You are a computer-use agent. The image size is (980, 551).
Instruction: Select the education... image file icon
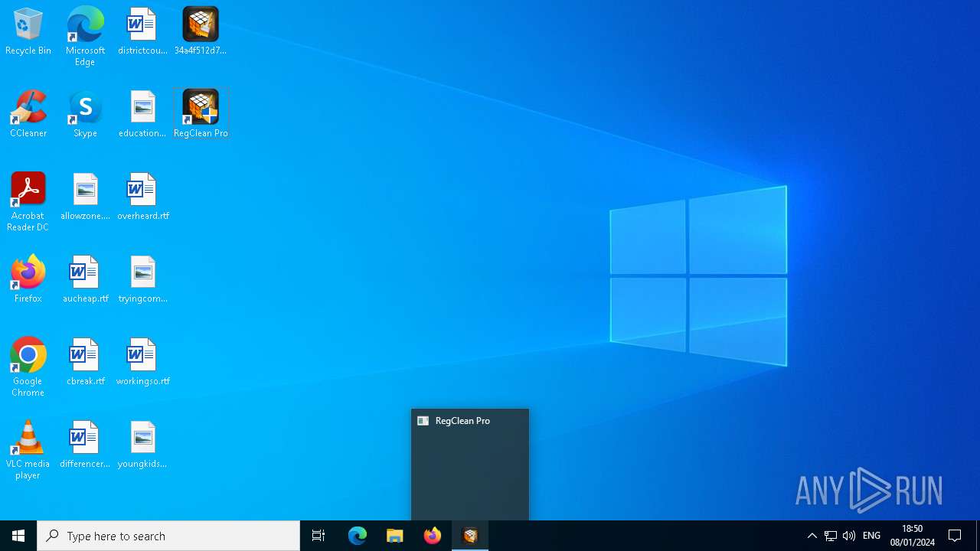point(142,115)
